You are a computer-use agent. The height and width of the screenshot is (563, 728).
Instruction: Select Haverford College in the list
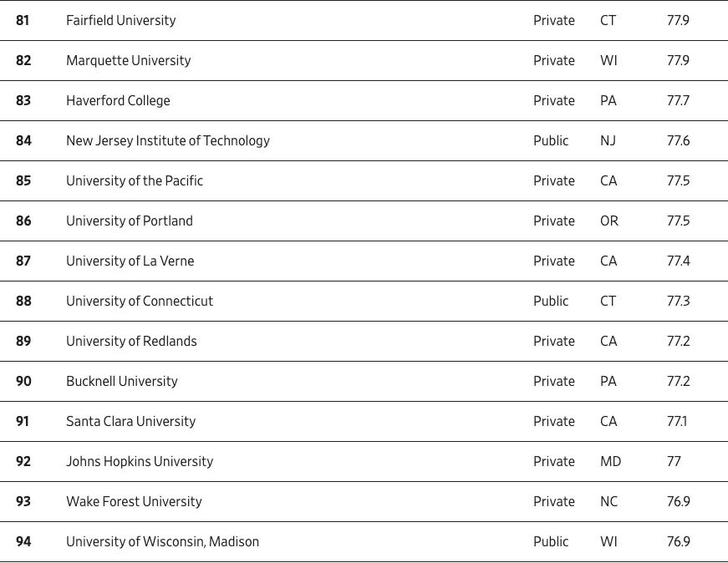[118, 100]
